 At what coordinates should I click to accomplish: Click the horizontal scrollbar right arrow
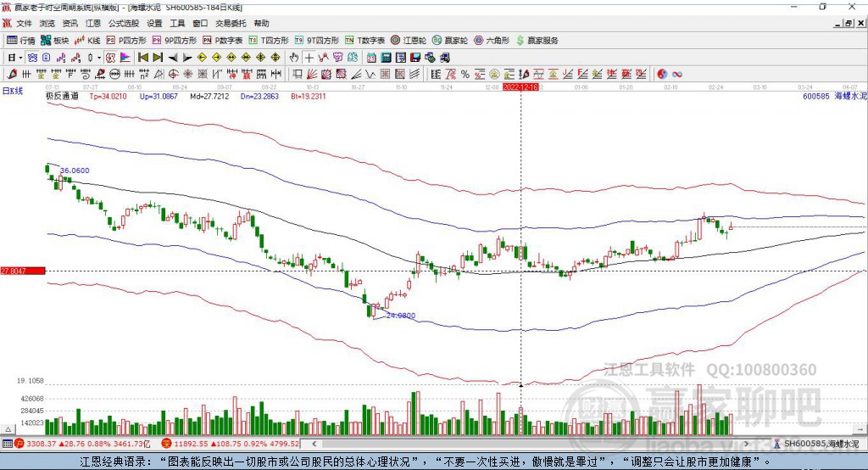[x=746, y=444]
